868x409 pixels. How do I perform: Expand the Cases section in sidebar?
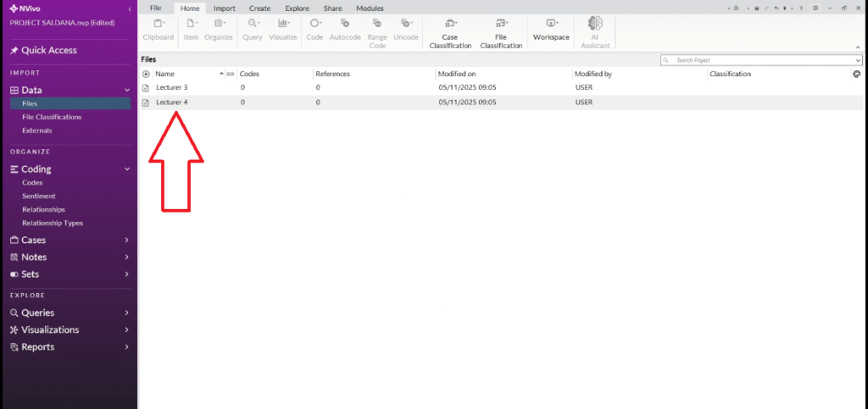(x=127, y=240)
